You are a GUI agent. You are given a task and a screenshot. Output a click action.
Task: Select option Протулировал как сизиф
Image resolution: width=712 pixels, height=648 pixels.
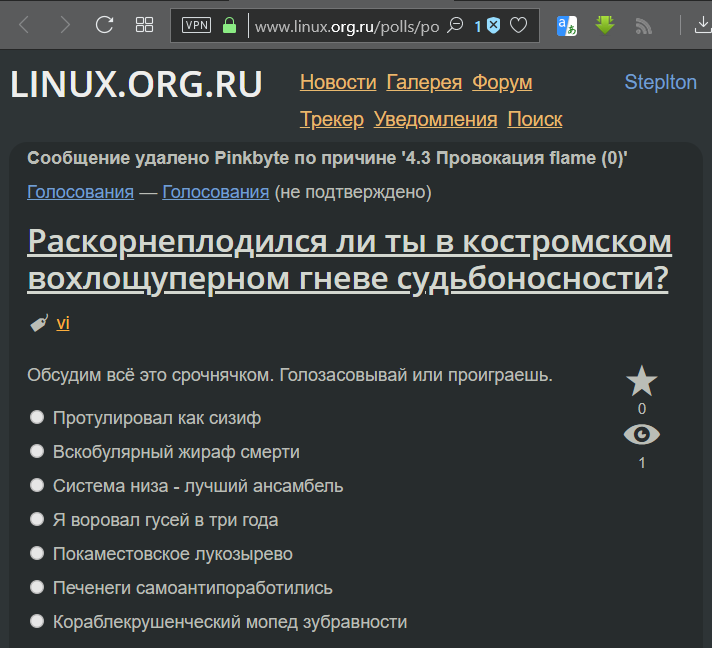coord(37,417)
